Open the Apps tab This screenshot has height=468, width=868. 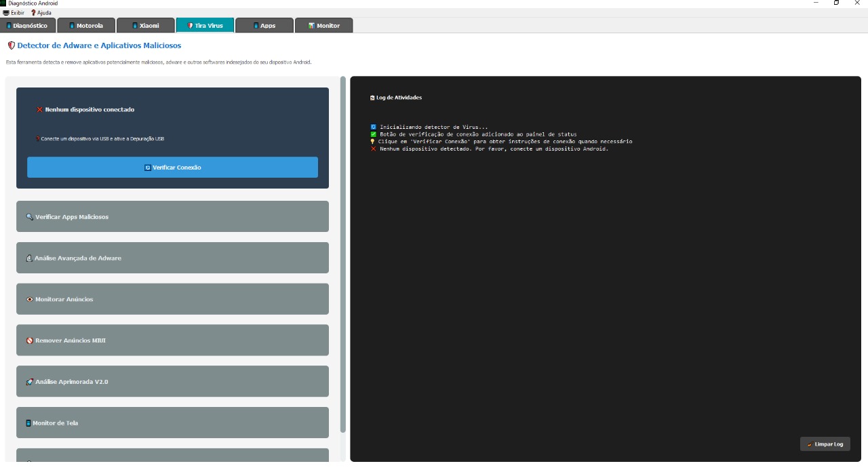tap(264, 26)
